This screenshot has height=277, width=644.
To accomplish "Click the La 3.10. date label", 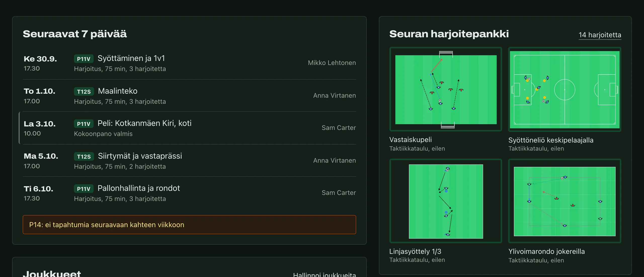I will pos(40,124).
